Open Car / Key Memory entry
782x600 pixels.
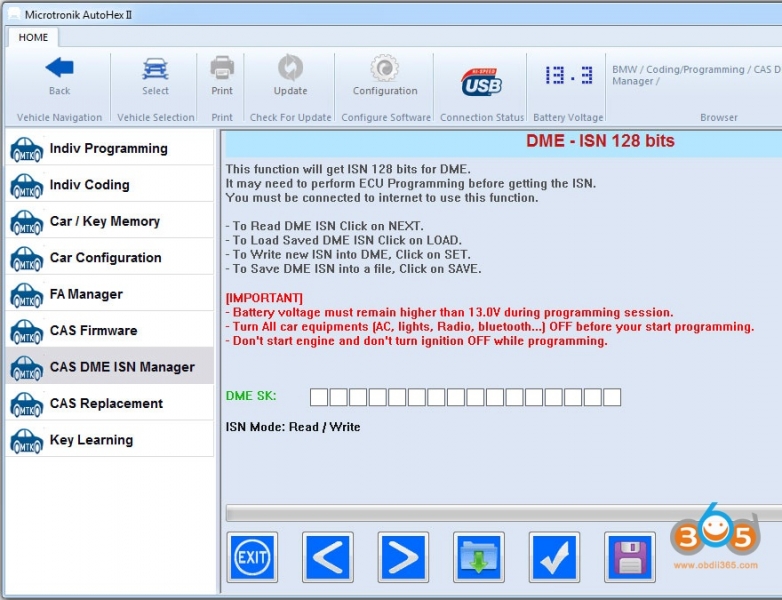[x=109, y=221]
